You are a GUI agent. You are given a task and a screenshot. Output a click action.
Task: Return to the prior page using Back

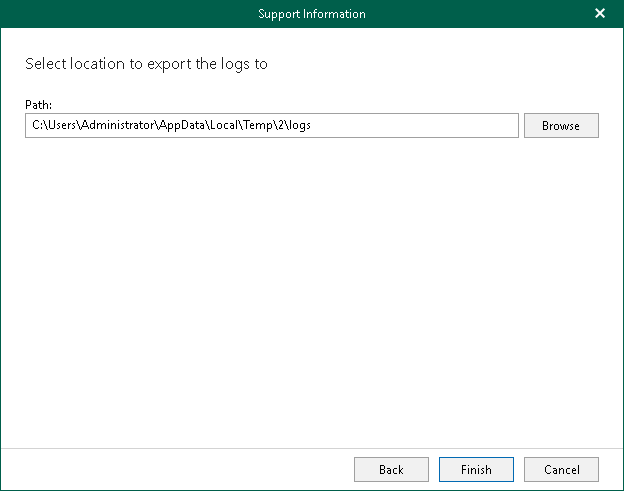click(391, 470)
